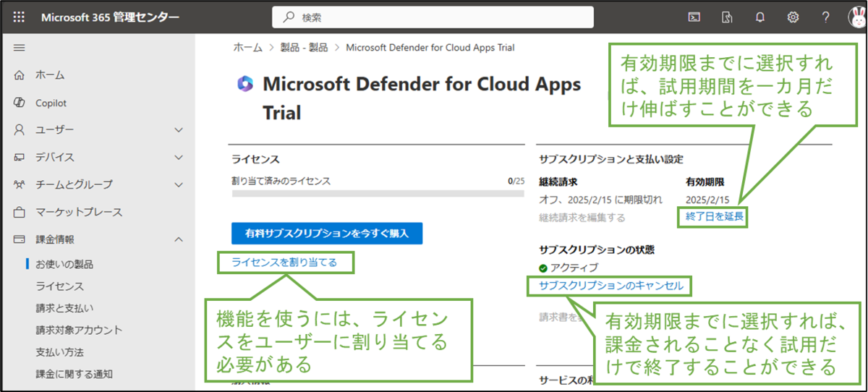
Task: Click the assigned licenses progress bar
Action: click(378, 194)
